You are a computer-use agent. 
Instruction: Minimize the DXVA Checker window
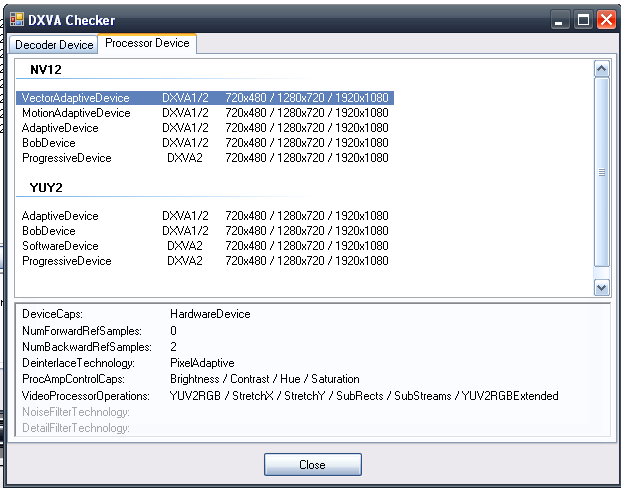click(558, 20)
